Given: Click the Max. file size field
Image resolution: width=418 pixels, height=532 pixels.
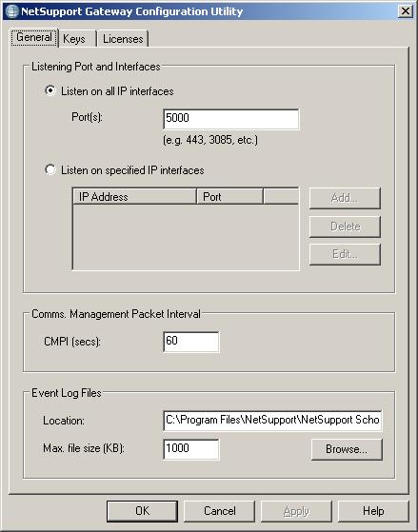Looking at the screenshot, I should (x=191, y=449).
